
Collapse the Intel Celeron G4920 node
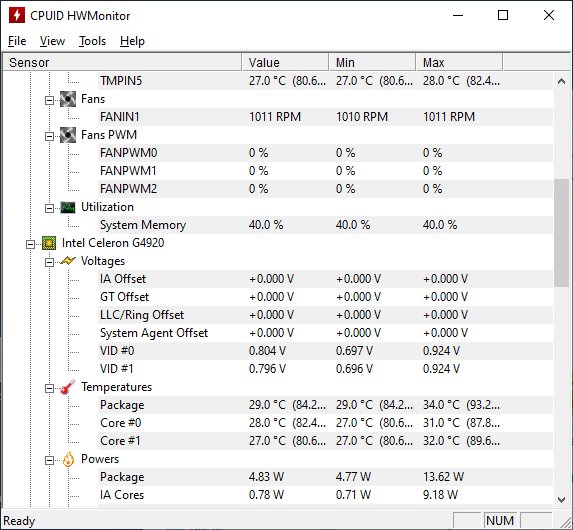tap(31, 245)
